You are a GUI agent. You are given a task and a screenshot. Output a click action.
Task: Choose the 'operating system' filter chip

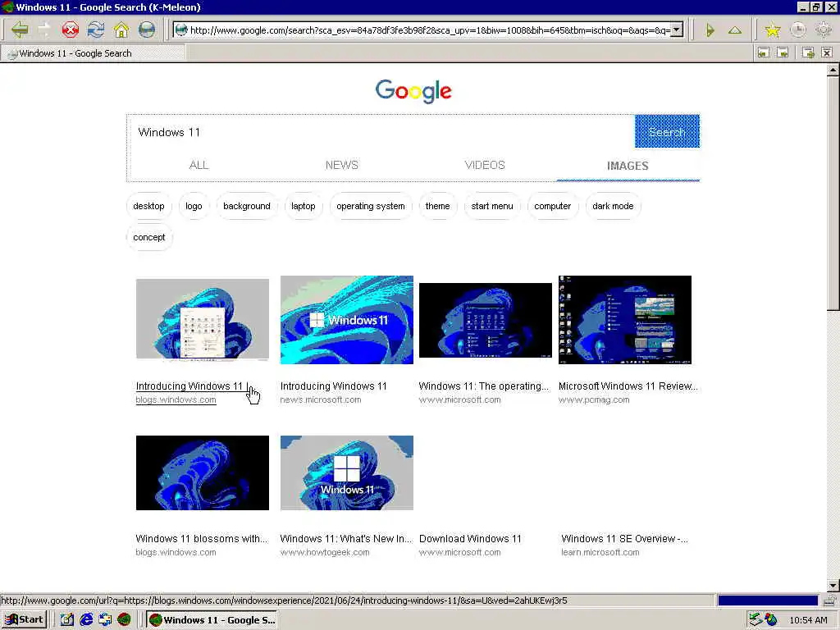pyautogui.click(x=371, y=206)
